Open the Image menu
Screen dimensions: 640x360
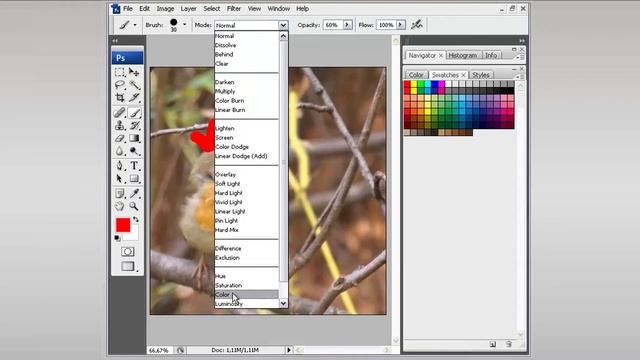165,9
